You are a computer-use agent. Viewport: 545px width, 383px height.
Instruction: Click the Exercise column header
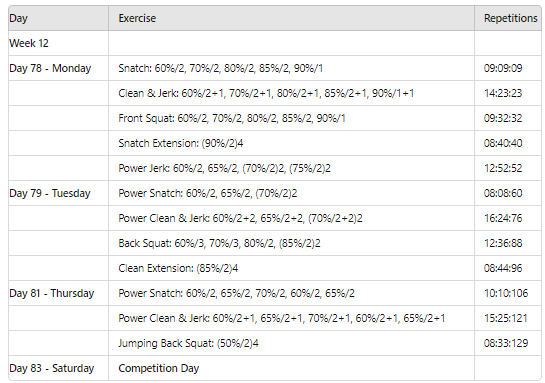[291, 18]
